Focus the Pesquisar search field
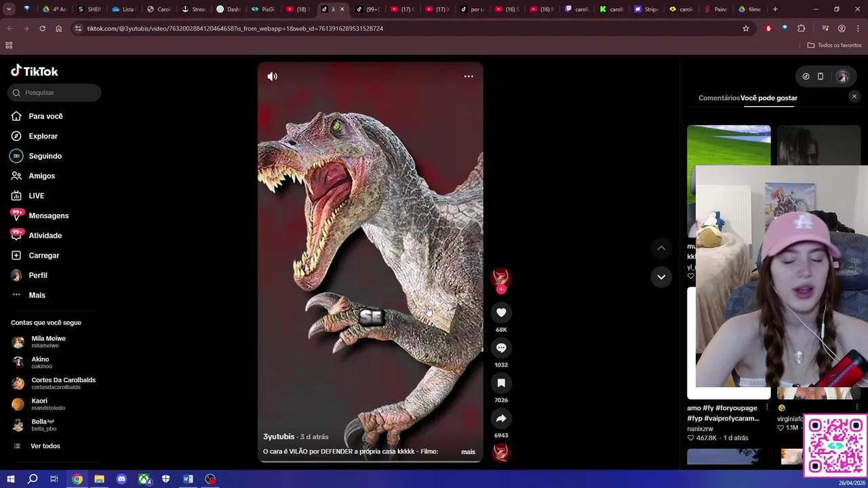868x488 pixels. pyautogui.click(x=54, y=92)
